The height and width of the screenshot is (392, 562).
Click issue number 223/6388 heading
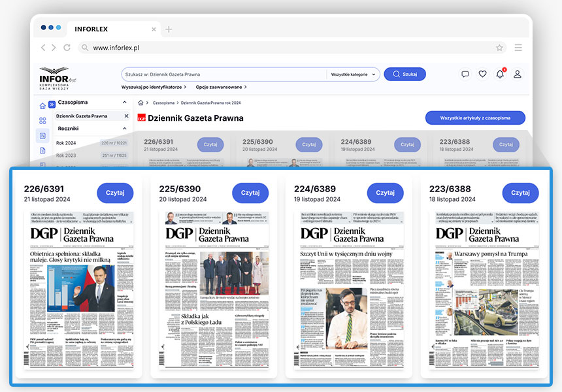(x=450, y=189)
